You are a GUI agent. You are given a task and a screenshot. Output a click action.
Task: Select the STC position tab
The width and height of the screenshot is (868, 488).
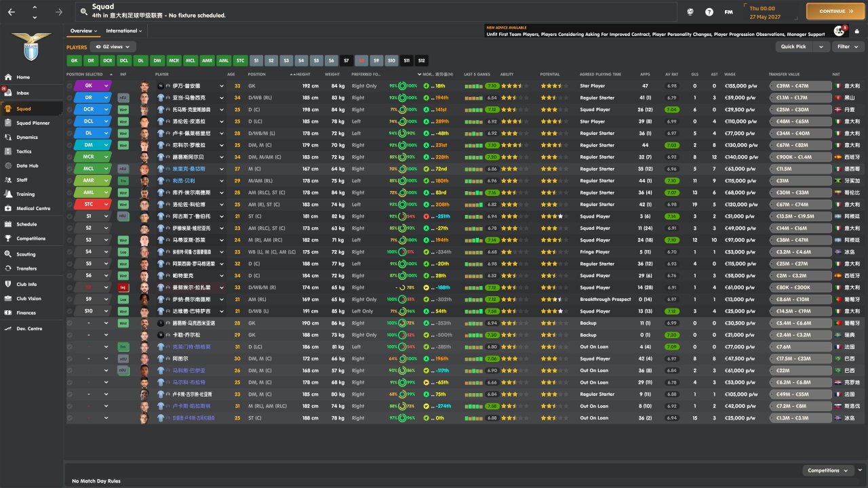pyautogui.click(x=241, y=60)
